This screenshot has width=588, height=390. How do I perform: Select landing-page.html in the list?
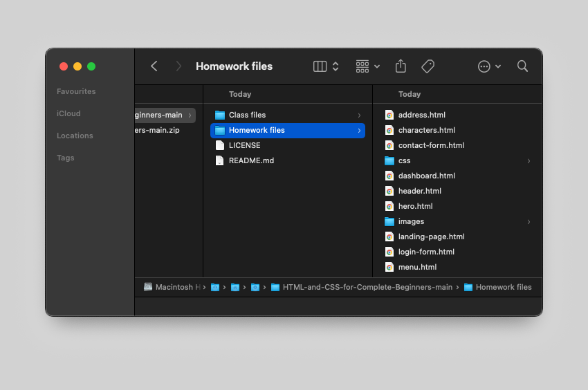(x=431, y=236)
